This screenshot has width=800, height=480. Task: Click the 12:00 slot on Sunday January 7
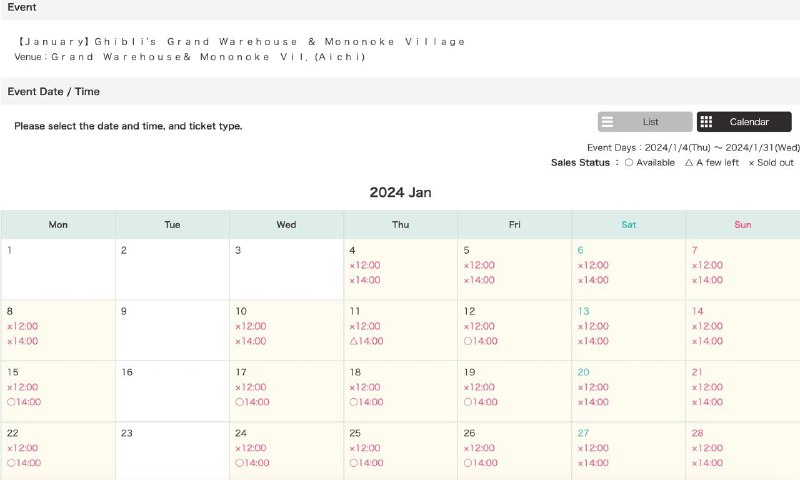(707, 265)
